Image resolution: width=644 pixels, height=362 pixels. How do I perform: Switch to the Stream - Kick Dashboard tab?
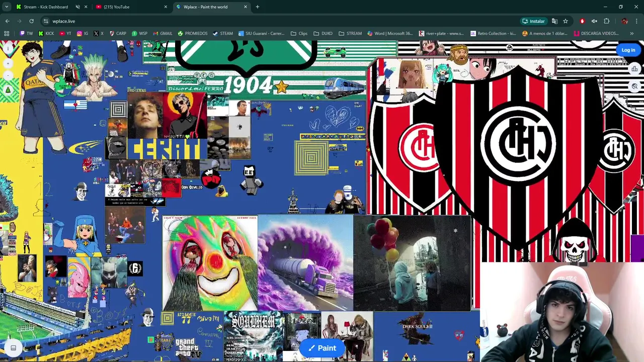coord(46,7)
